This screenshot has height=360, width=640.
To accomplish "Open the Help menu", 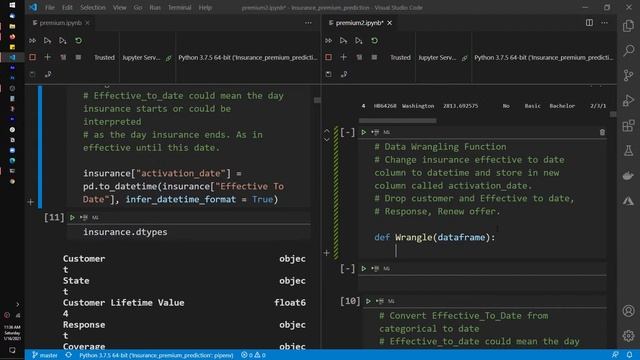I will [x=205, y=7].
